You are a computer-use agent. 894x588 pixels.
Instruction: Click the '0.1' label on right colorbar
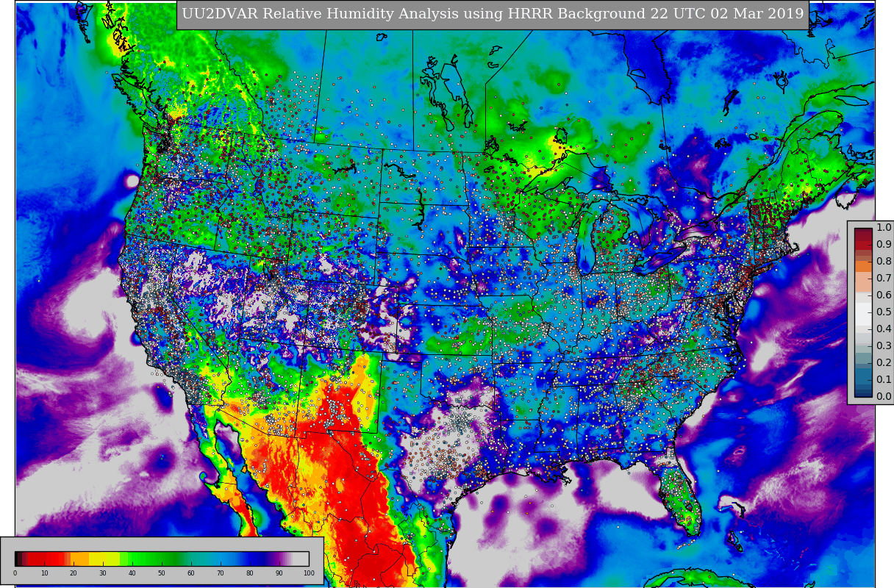click(884, 380)
